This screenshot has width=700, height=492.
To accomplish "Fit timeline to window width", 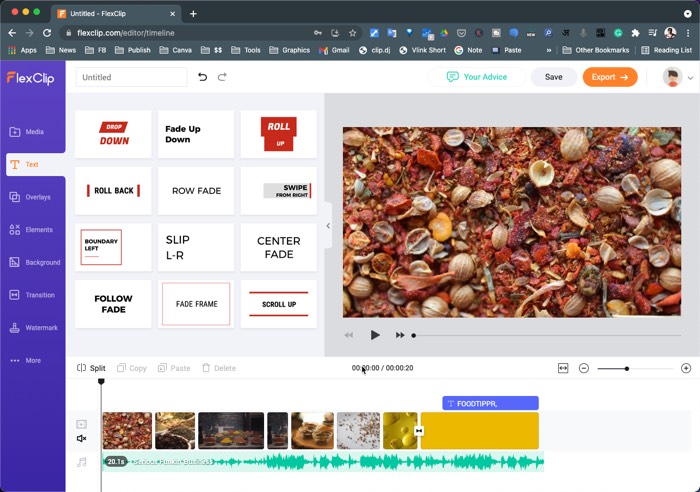I will pyautogui.click(x=563, y=368).
